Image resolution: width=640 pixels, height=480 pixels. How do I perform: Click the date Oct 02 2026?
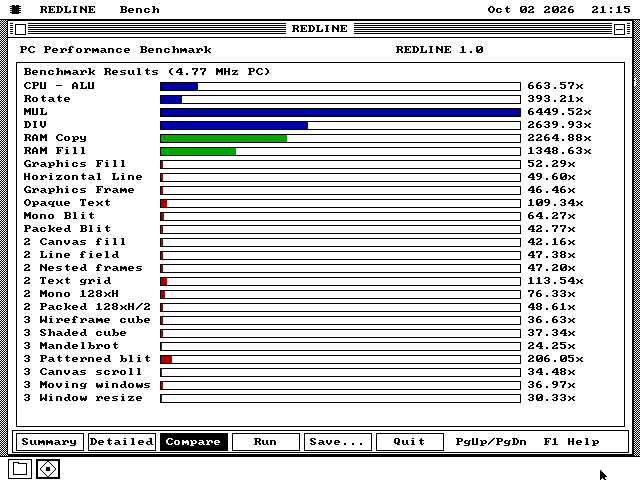531,9
